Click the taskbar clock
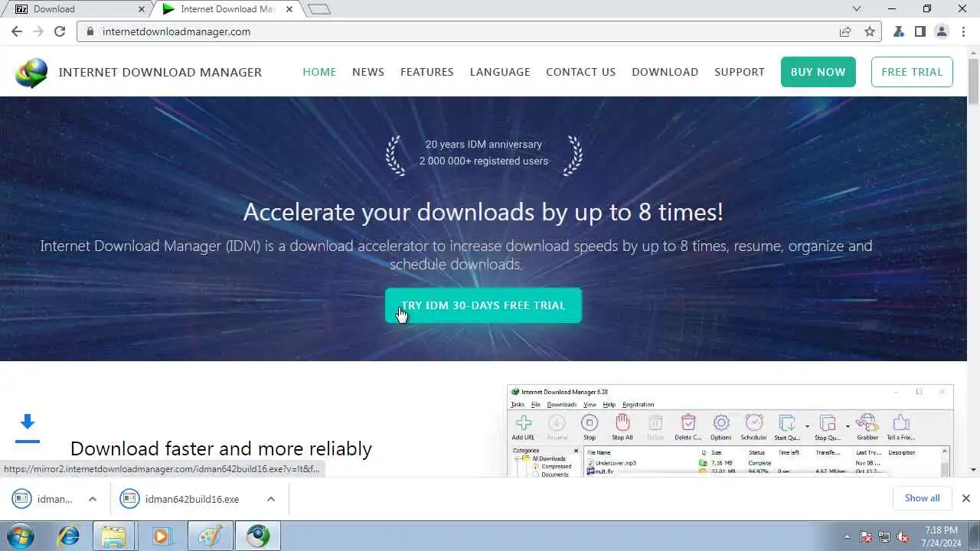 coord(941,536)
